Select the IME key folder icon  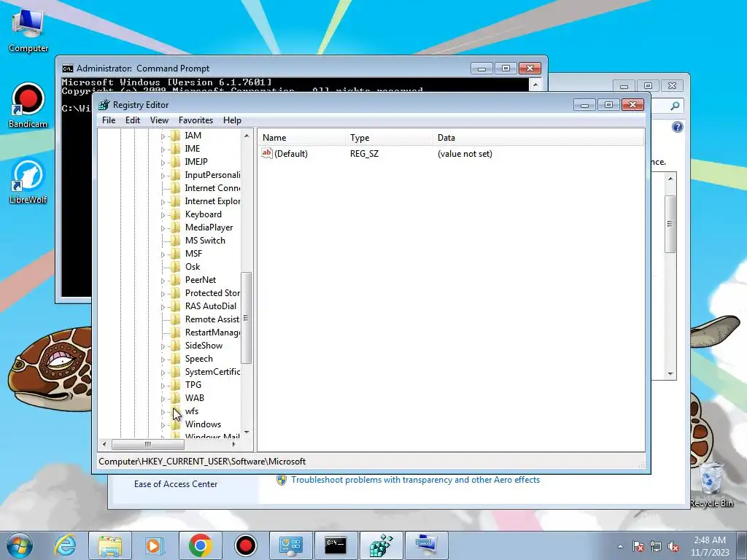click(x=175, y=149)
